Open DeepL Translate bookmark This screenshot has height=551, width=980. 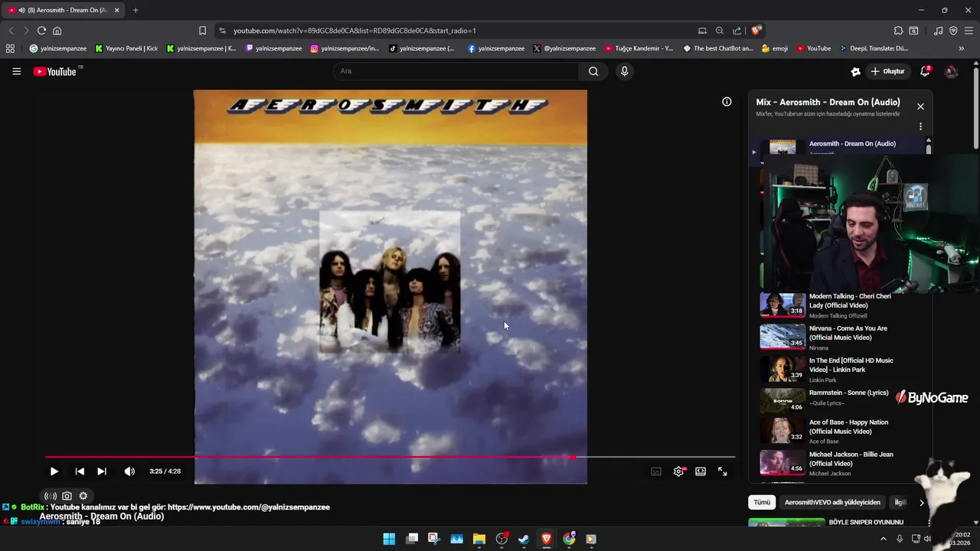pos(874,48)
